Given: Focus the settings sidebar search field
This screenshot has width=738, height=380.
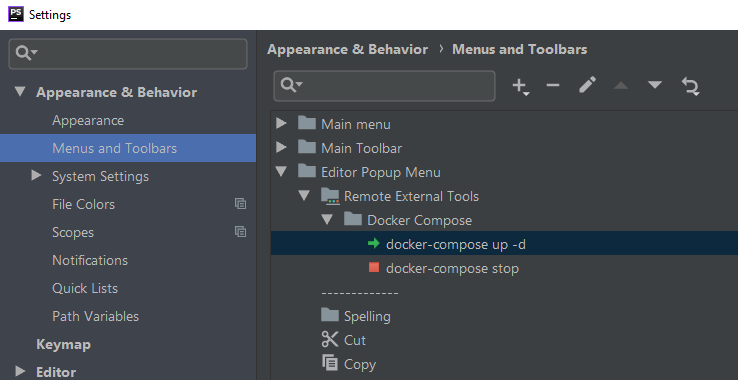Looking at the screenshot, I should pyautogui.click(x=128, y=54).
